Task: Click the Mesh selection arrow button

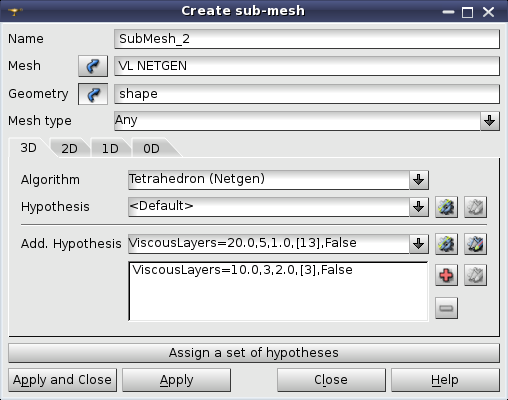Action: click(x=93, y=66)
